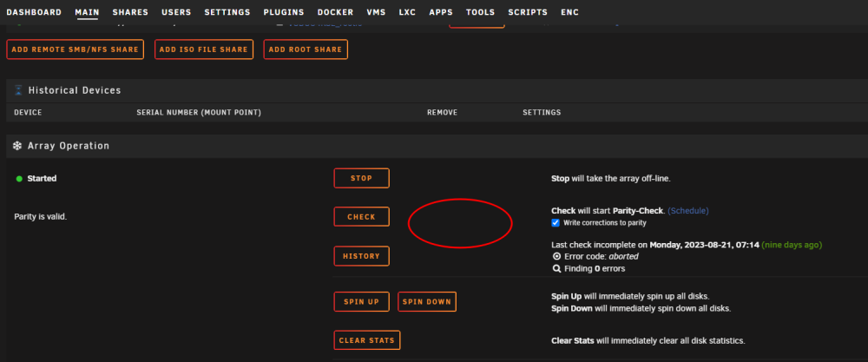Start parity check with Check button
This screenshot has height=362, width=868.
[361, 216]
